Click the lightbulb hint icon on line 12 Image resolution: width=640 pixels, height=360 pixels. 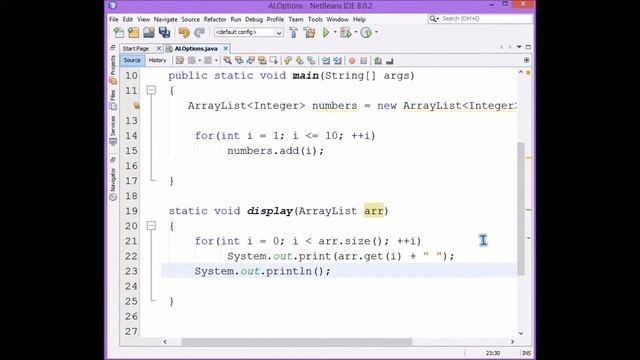(x=136, y=105)
